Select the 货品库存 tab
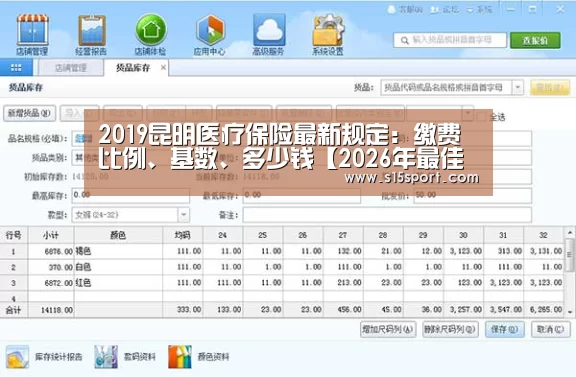 (133, 68)
